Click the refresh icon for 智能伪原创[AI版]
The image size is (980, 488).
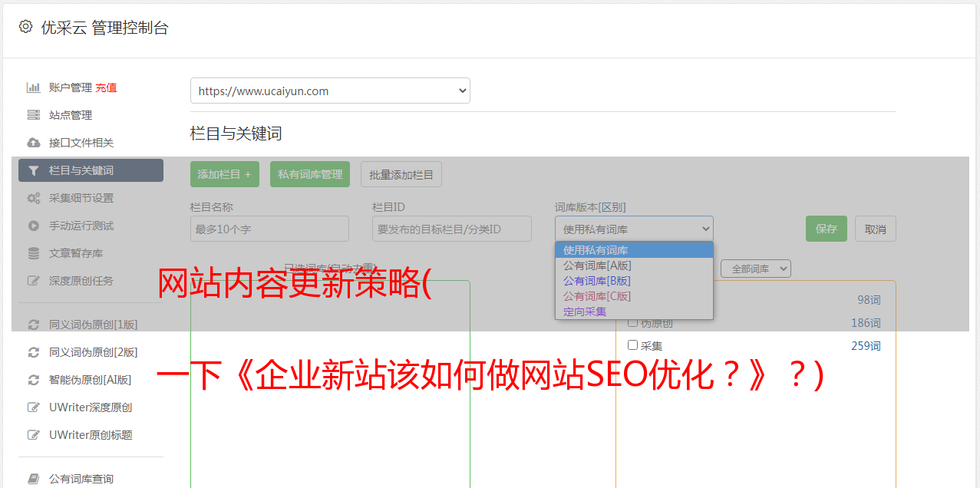coord(34,380)
